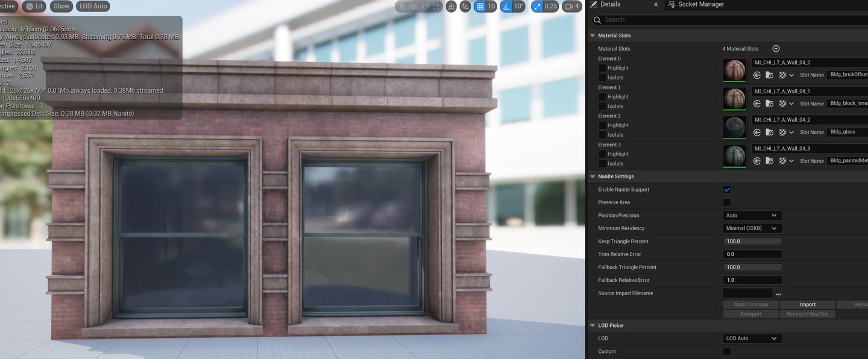Use selected asset arrow for Element 0 material
The width and height of the screenshot is (868, 359).
[x=758, y=75]
